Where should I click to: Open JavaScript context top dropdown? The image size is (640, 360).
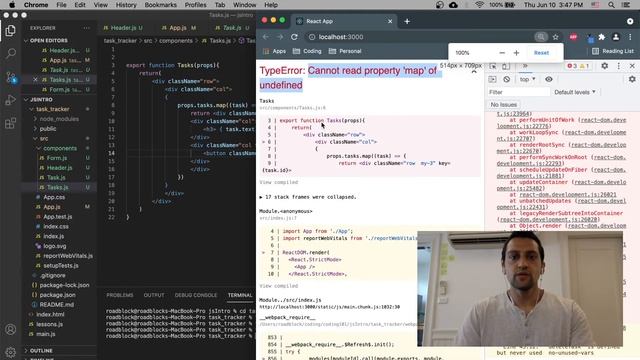527,79
